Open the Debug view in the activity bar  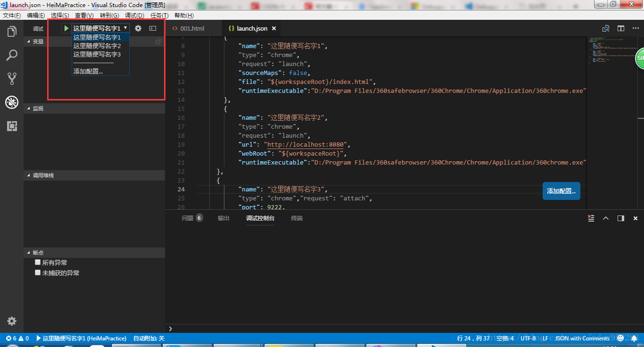[12, 102]
